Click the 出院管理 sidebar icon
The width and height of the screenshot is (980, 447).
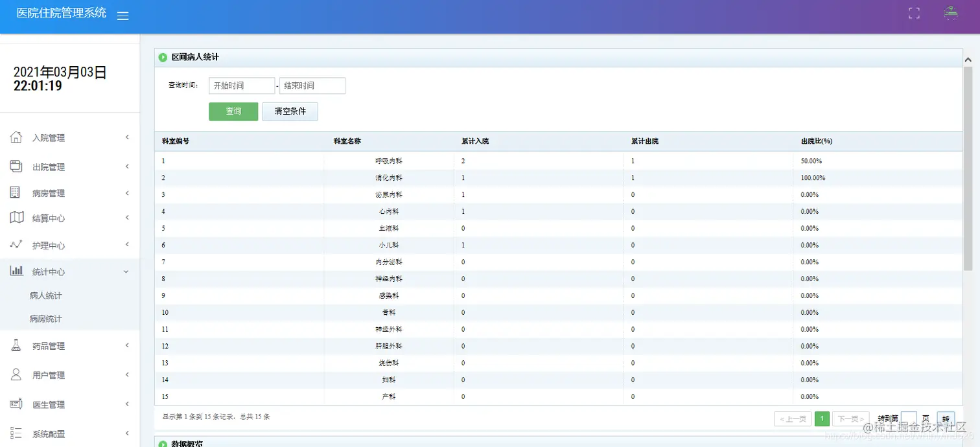16,166
